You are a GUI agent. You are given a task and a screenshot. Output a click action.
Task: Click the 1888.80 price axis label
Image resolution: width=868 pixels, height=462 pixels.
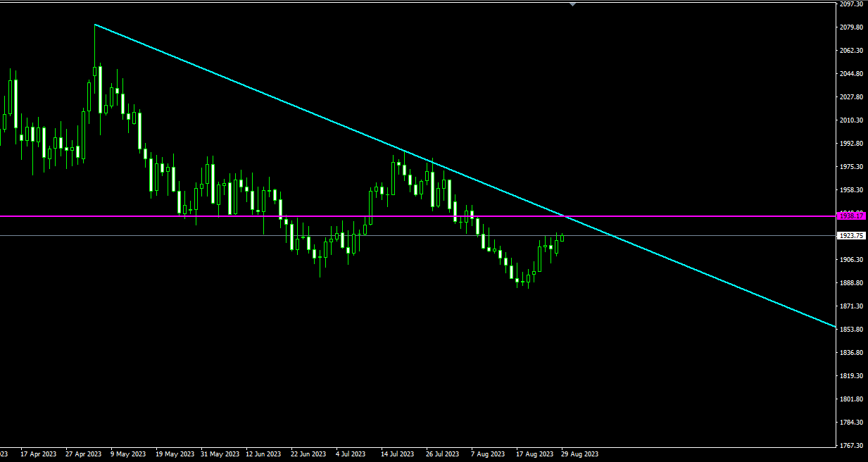click(852, 282)
